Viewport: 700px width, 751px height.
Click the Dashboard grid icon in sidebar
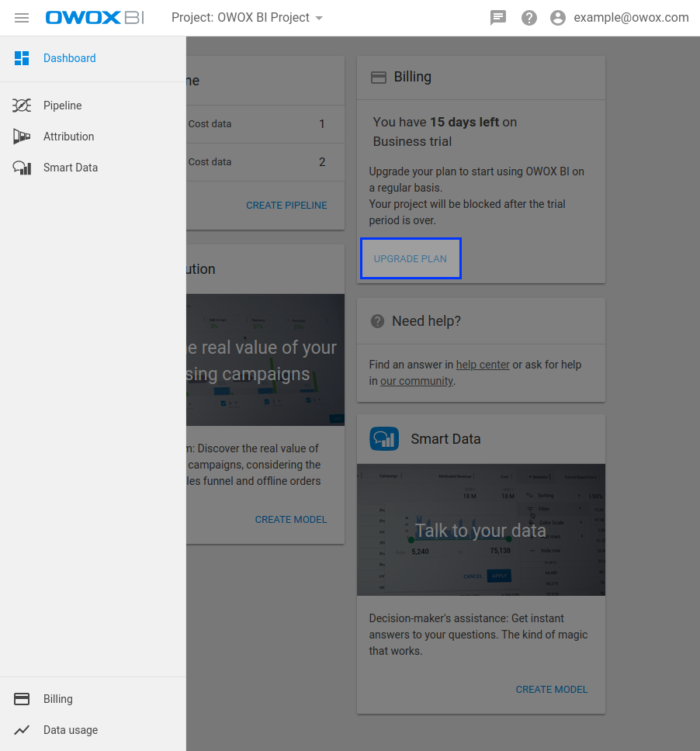[22, 58]
